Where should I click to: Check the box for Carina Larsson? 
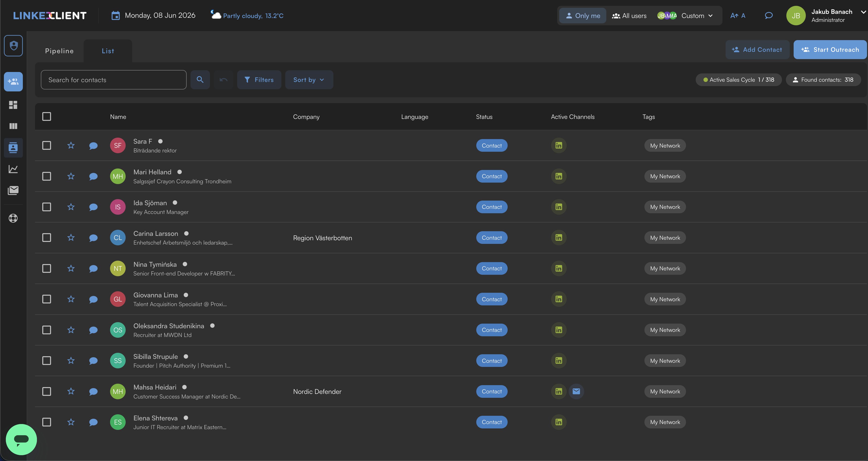(x=46, y=237)
